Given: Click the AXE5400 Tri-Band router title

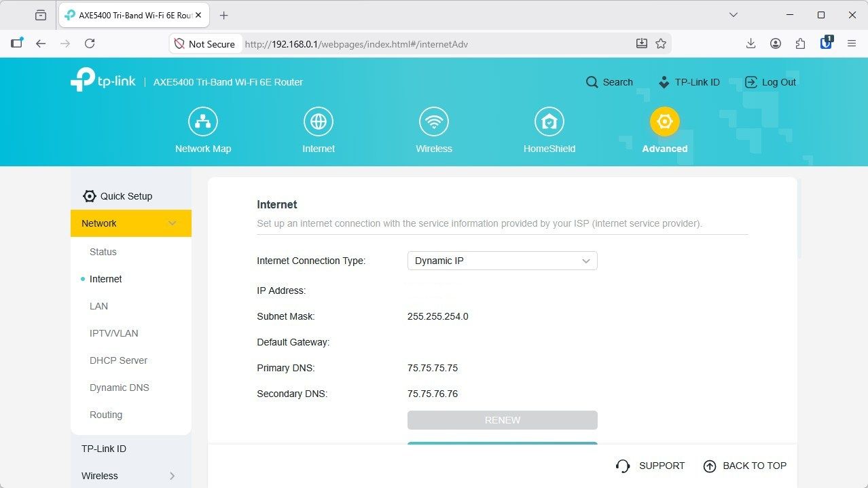Looking at the screenshot, I should click(228, 82).
